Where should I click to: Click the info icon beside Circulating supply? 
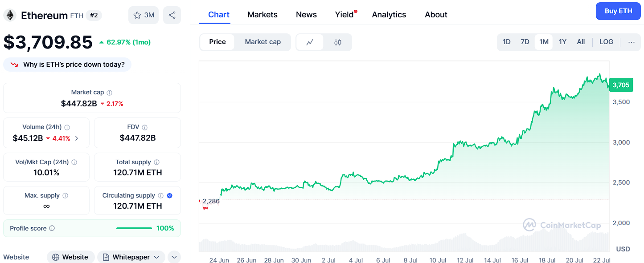point(160,196)
